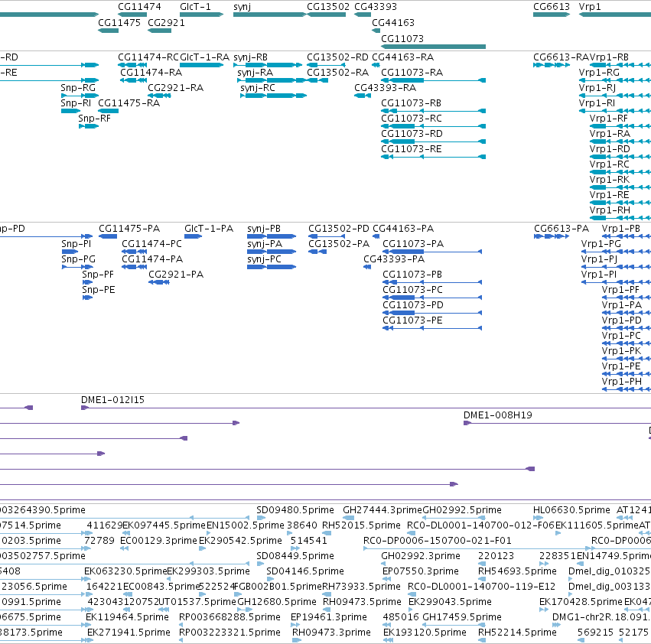This screenshot has width=651, height=644.
Task: Click the CG6613-PA protein label
Action: (561, 229)
